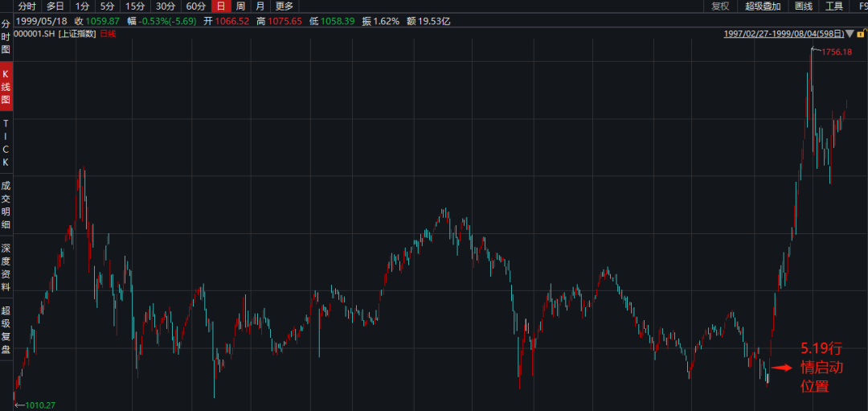The image size is (868, 411).
Task: Switch chart to 5分 interval
Action: tap(108, 6)
